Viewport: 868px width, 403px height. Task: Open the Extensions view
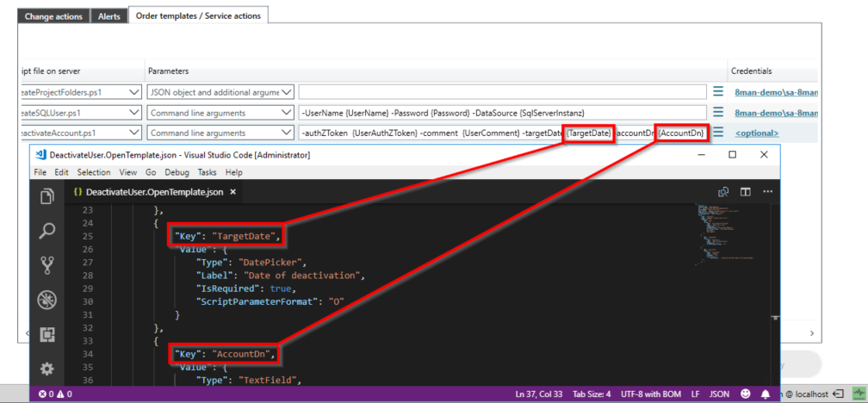click(x=47, y=334)
